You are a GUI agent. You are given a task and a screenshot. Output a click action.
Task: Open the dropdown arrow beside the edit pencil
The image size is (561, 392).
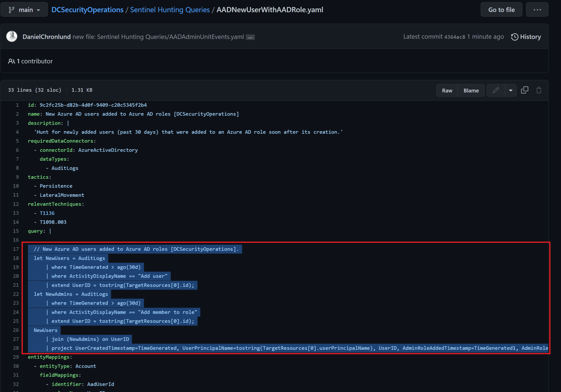pyautogui.click(x=511, y=90)
